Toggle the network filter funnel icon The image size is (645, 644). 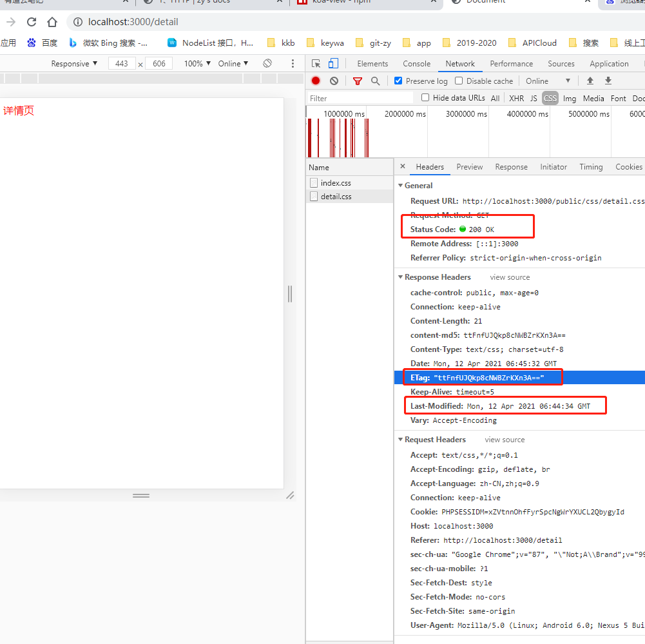click(358, 81)
